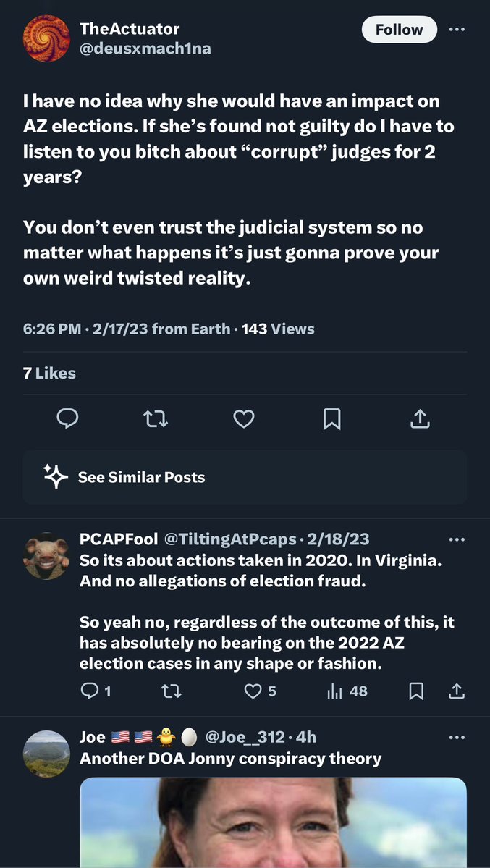Reply to TheActuator's main post
This screenshot has width=490, height=868.
pyautogui.click(x=67, y=418)
